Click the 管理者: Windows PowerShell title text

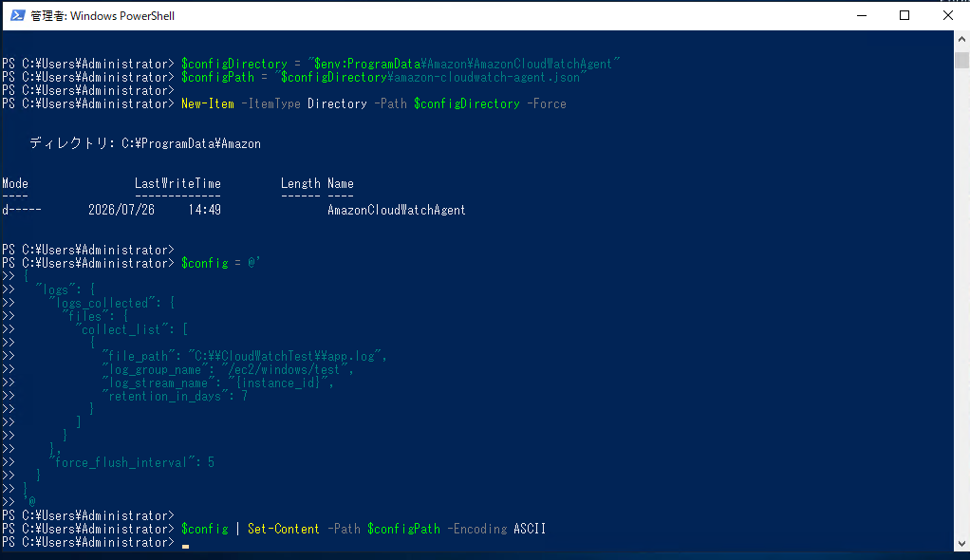point(103,16)
